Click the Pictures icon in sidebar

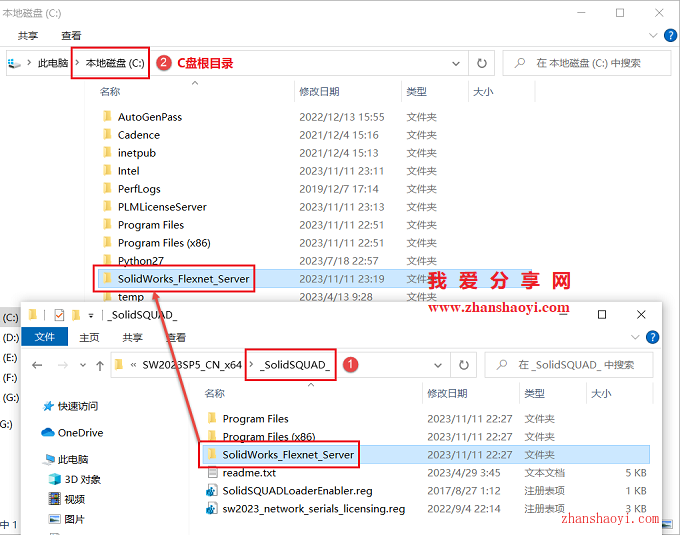point(55,519)
